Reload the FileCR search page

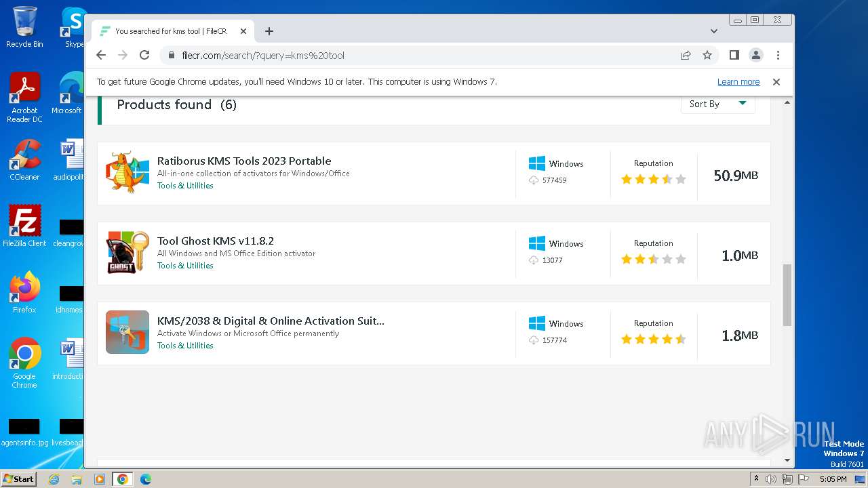coord(144,56)
